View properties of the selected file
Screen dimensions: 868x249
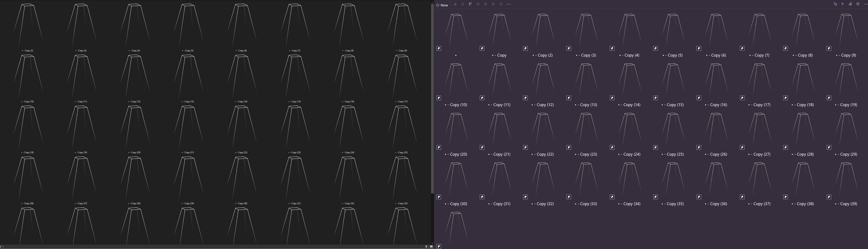[501, 4]
